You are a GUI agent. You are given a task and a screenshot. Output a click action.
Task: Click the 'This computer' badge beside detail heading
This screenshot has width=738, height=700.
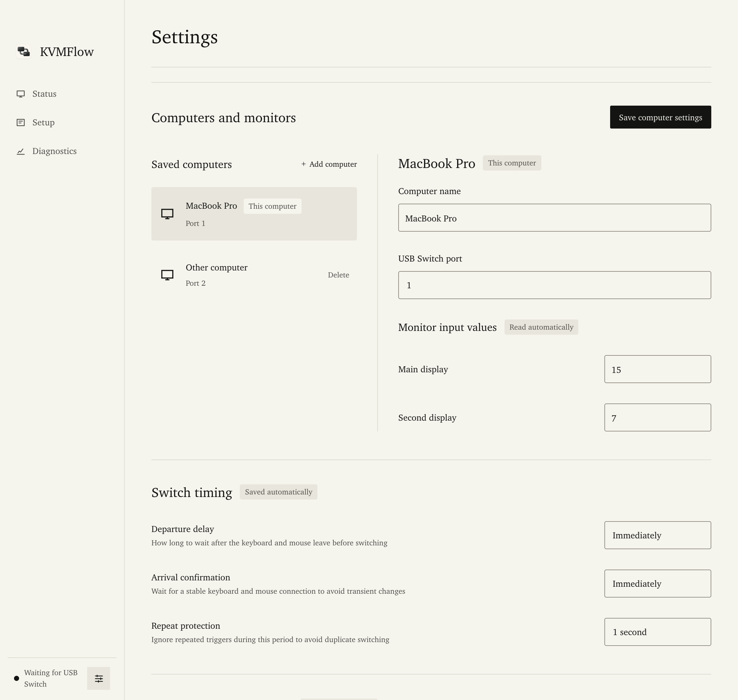pyautogui.click(x=512, y=163)
